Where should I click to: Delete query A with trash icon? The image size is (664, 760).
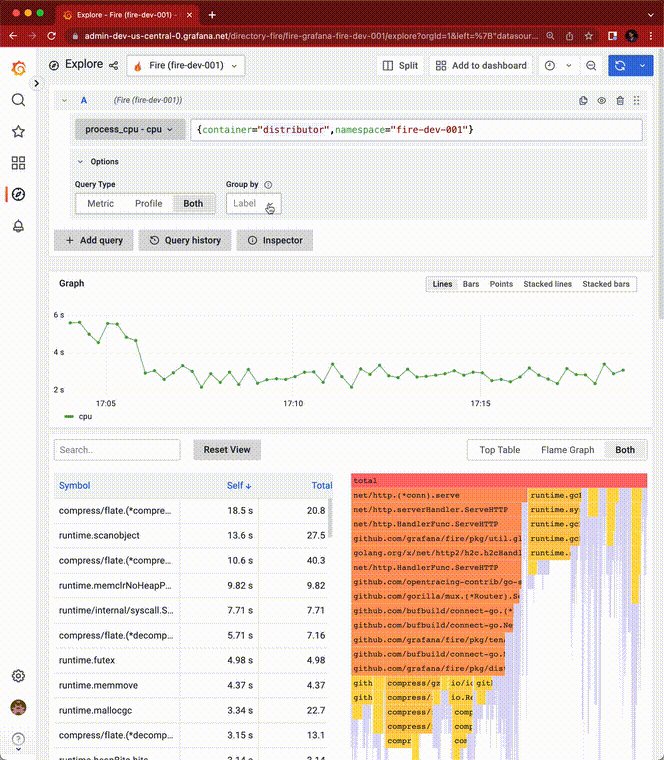[620, 100]
